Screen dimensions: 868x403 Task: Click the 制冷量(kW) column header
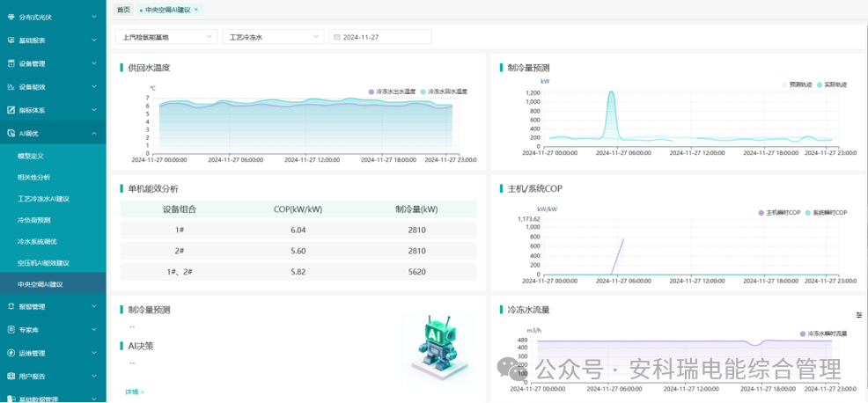pyautogui.click(x=416, y=209)
